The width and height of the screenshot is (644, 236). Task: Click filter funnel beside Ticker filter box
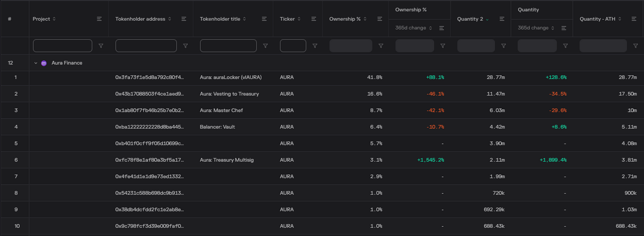pos(315,46)
